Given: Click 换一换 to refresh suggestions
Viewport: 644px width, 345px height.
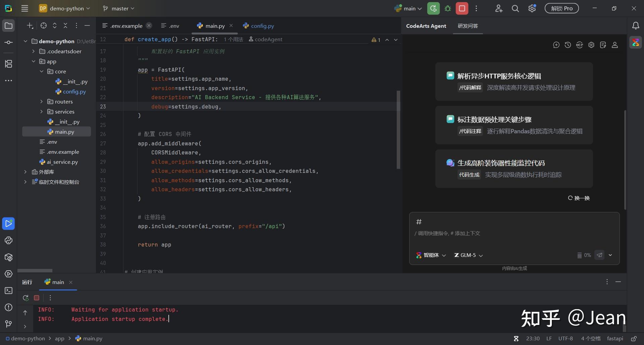Looking at the screenshot, I should (x=579, y=198).
